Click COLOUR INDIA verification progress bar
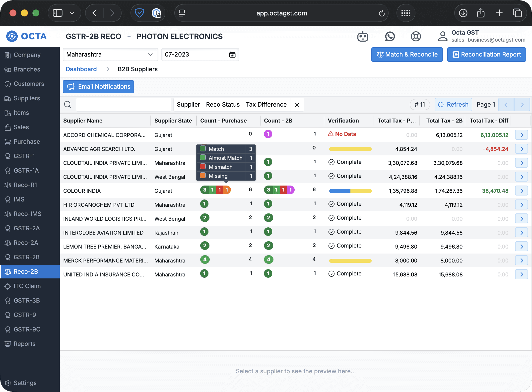The image size is (532, 392). [x=350, y=191]
